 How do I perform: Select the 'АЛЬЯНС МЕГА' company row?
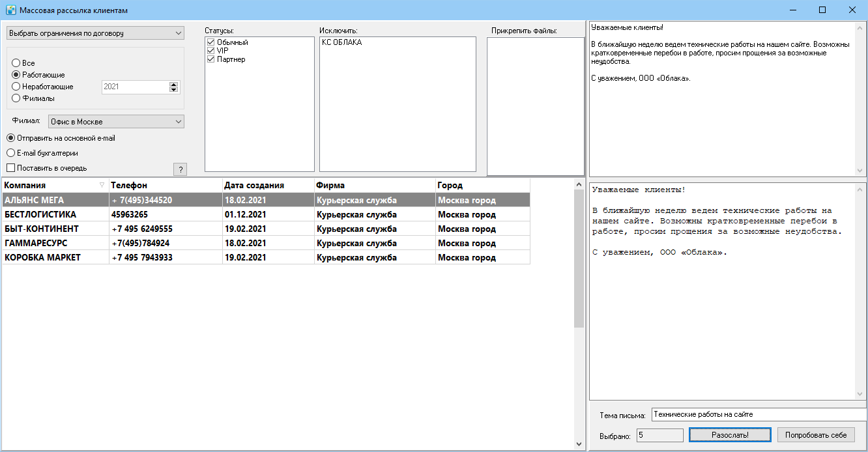click(266, 200)
